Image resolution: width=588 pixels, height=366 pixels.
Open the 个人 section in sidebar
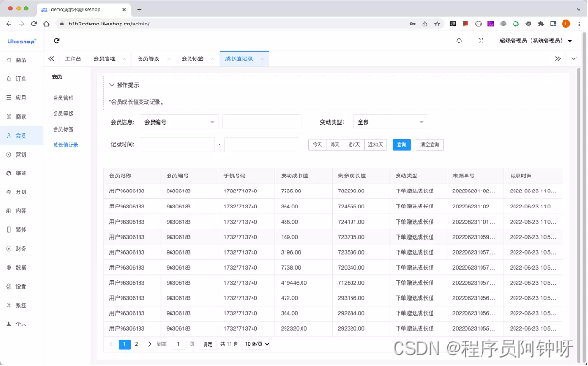[x=17, y=324]
